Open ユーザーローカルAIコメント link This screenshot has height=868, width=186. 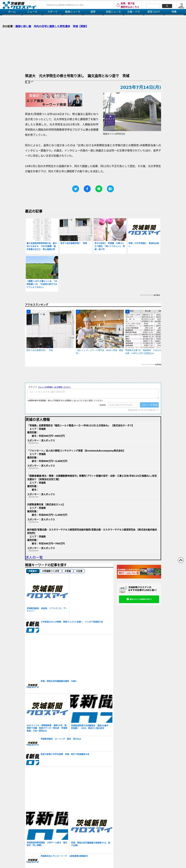pos(148,410)
